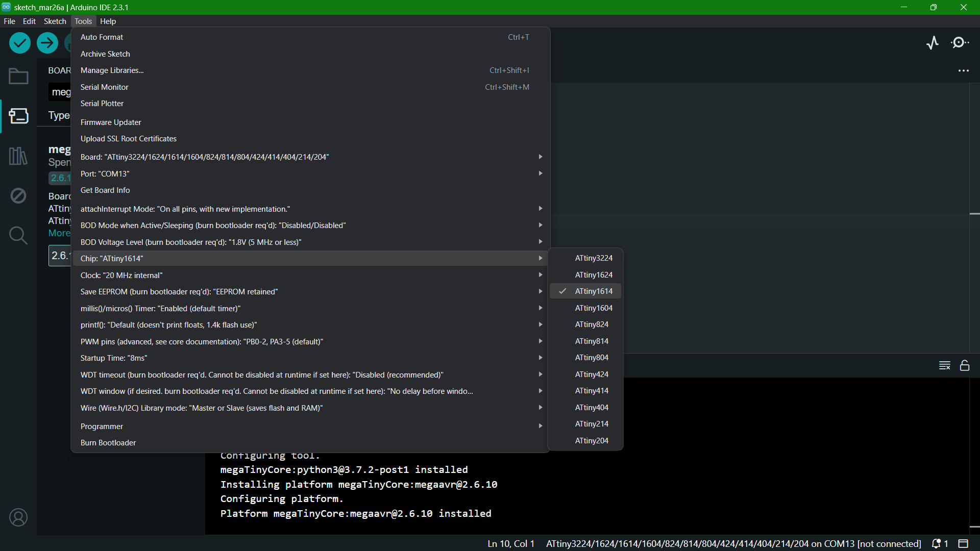
Task: Expand the Programmer submenu
Action: click(x=310, y=427)
